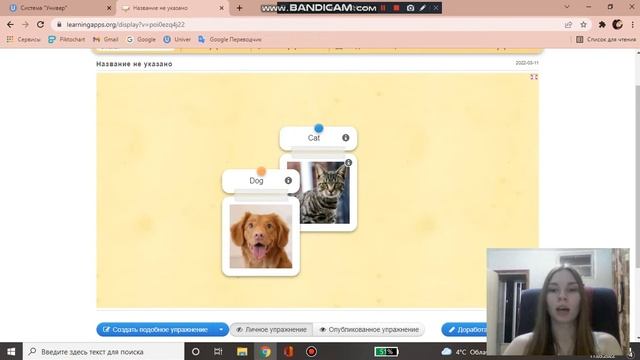This screenshot has height=360, width=640.
Task: Switch to Название не указано tab
Action: (171, 8)
